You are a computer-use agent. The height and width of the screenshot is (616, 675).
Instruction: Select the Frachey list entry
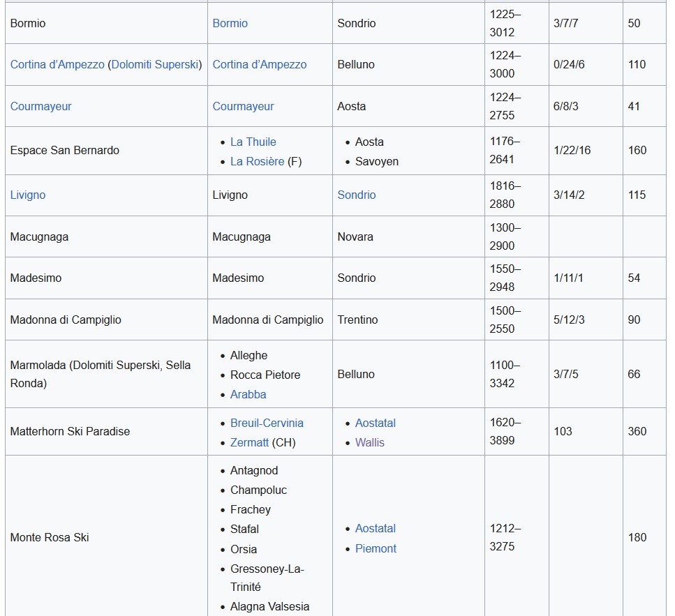pyautogui.click(x=251, y=509)
